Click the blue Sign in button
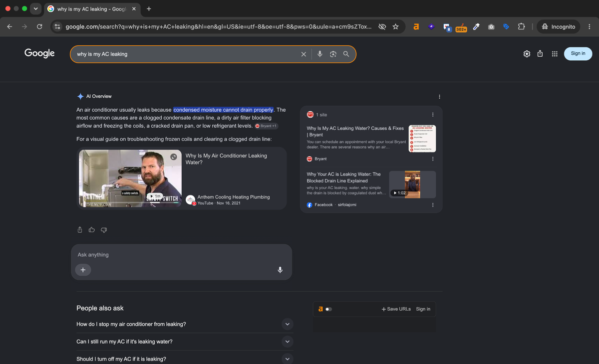599x364 pixels. coord(578,53)
